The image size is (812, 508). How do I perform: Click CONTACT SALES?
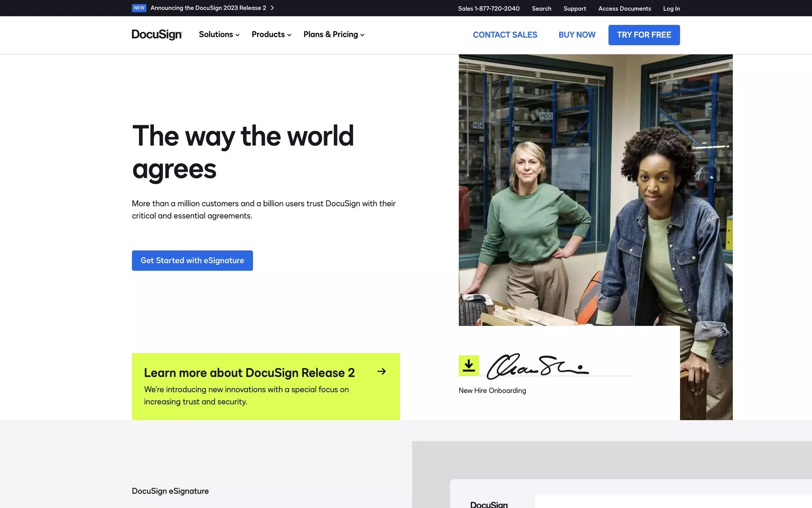tap(505, 35)
